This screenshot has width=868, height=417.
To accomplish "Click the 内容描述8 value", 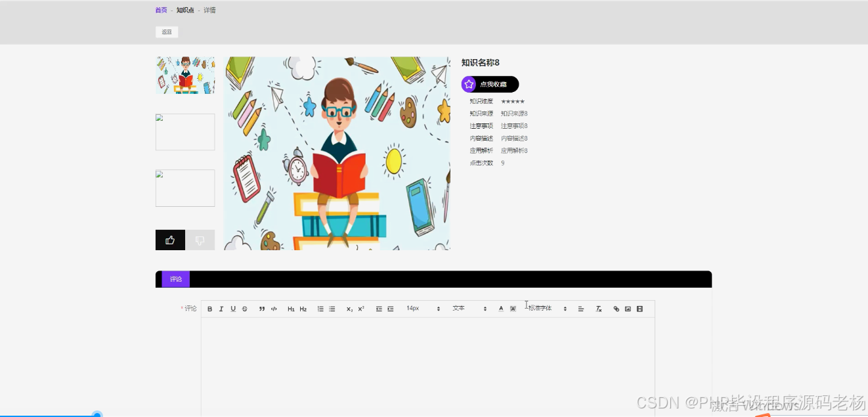I will [x=514, y=139].
